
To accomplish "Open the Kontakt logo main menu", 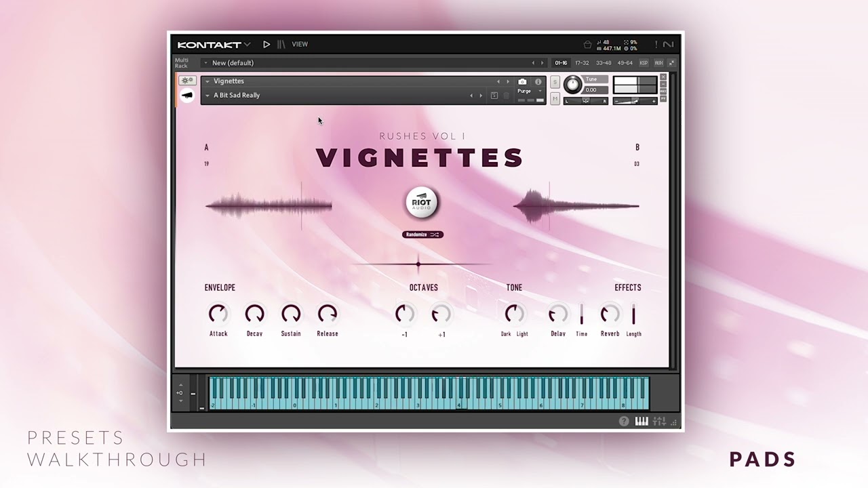I will point(214,45).
